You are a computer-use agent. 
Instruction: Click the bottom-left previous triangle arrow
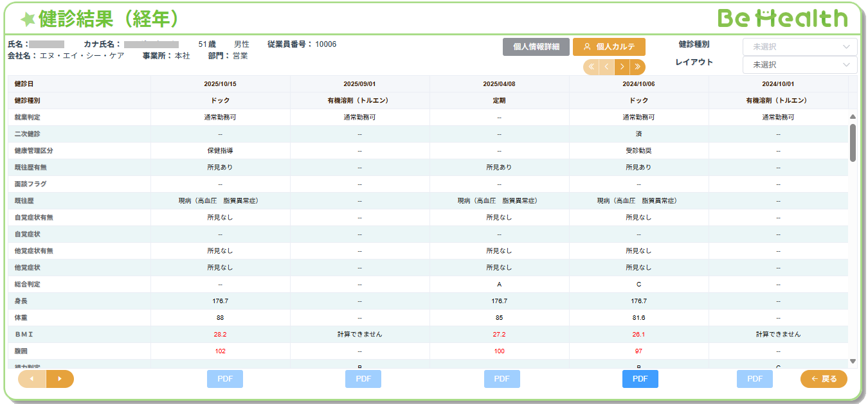coord(32,379)
